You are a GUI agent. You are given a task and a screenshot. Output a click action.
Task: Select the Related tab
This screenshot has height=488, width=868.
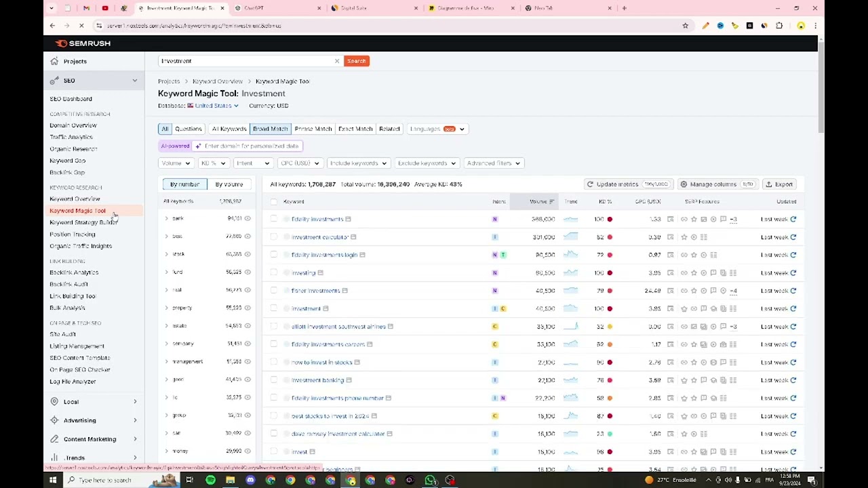pos(389,129)
